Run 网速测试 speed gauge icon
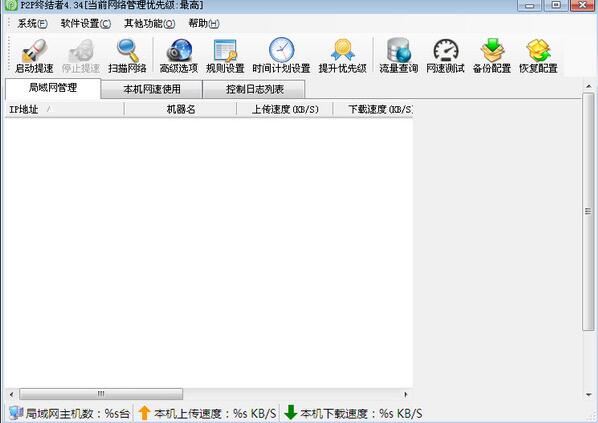Image resolution: width=598 pixels, height=423 pixels. click(445, 50)
